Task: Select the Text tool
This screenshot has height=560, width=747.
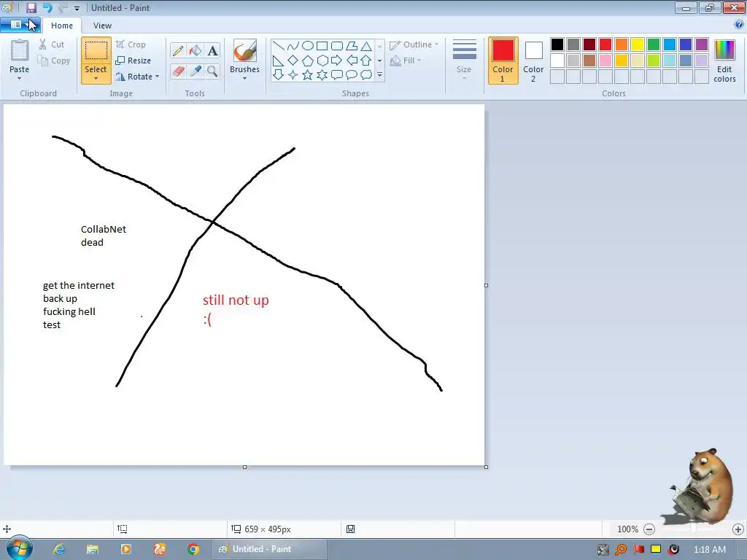Action: (212, 50)
